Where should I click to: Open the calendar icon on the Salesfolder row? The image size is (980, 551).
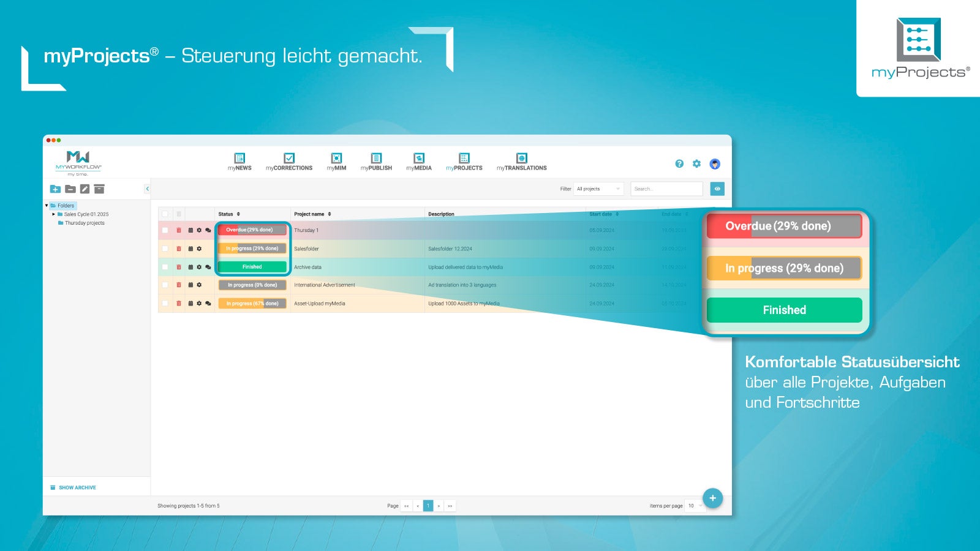coord(190,248)
